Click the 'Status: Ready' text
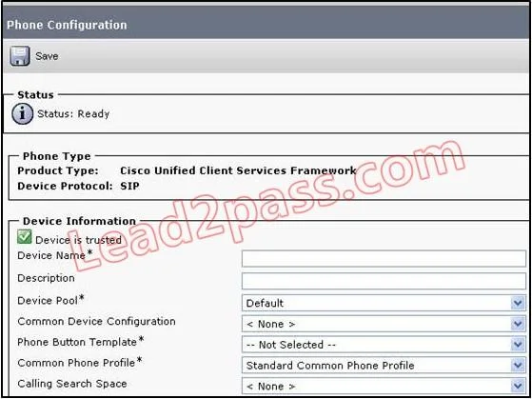532x399 pixels. 73,113
